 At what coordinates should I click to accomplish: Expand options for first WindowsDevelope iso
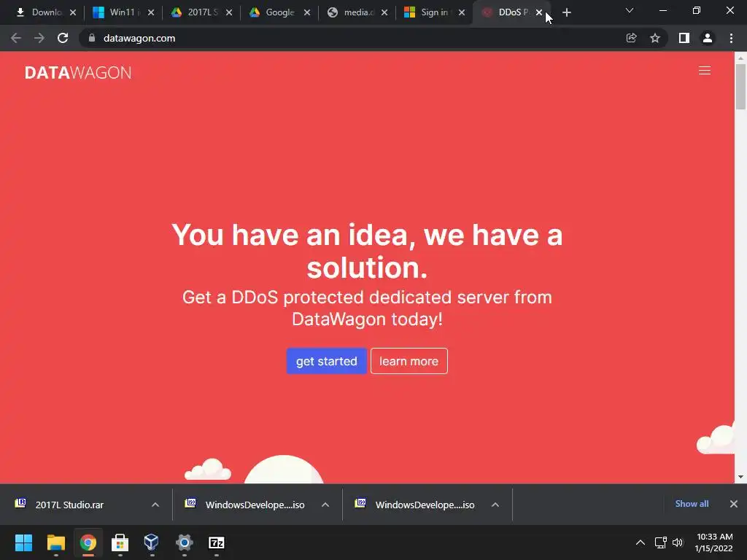pos(325,505)
